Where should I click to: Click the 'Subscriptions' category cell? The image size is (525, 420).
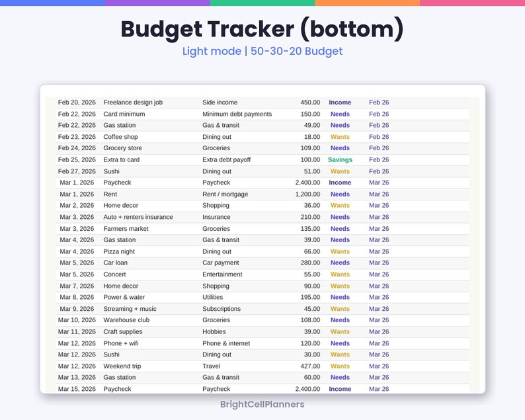point(222,309)
